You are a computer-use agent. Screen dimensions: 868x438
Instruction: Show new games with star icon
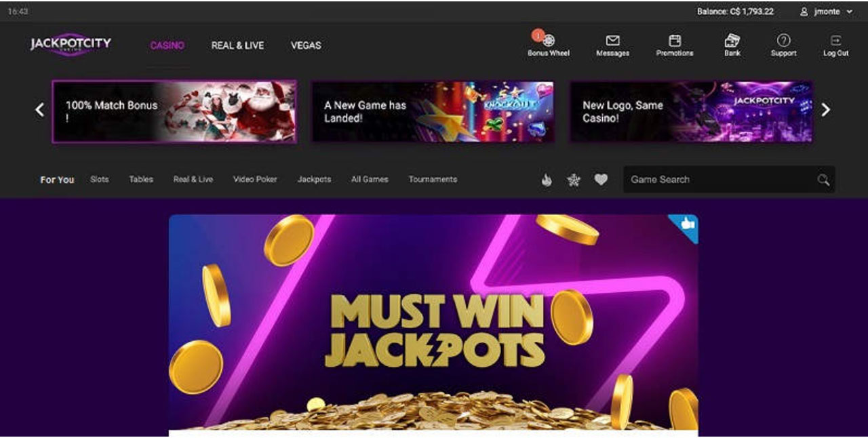coord(574,180)
